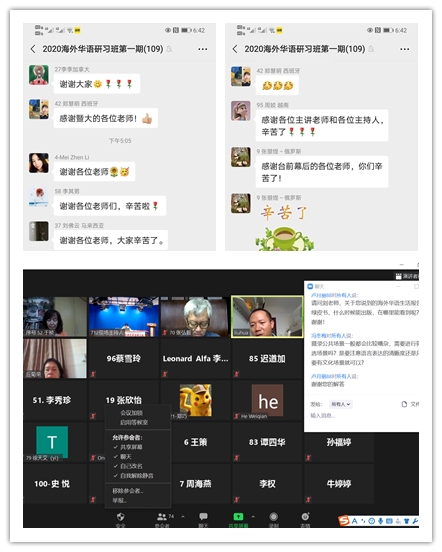
Task: Open the Participants icon showing 74
Action: click(x=162, y=517)
